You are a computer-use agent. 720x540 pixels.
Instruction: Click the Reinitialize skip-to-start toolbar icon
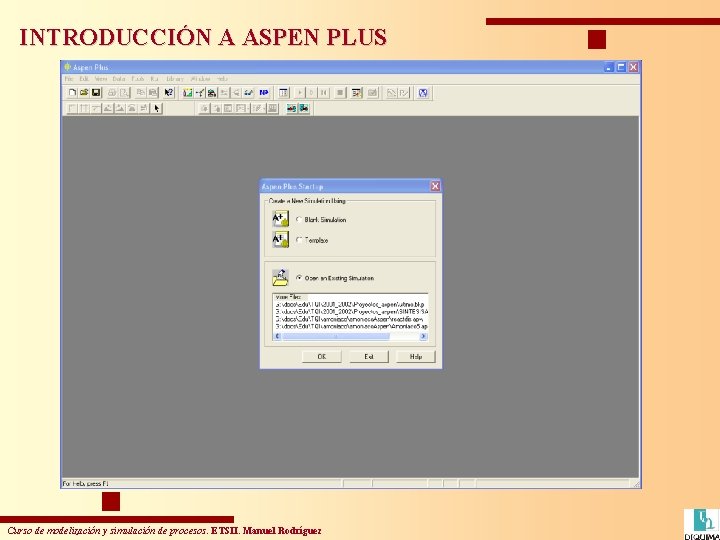pyautogui.click(x=324, y=93)
